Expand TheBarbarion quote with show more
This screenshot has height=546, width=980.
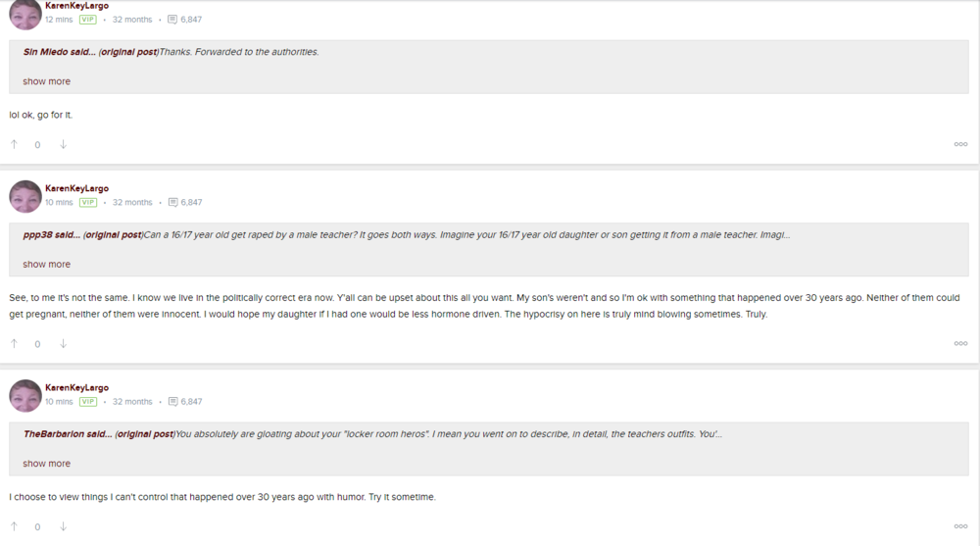click(47, 464)
